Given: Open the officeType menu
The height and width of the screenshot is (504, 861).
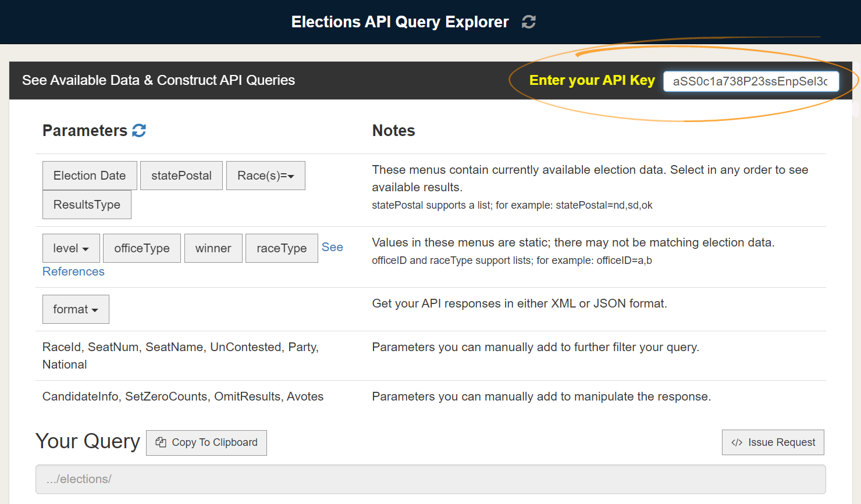Looking at the screenshot, I should pos(142,248).
